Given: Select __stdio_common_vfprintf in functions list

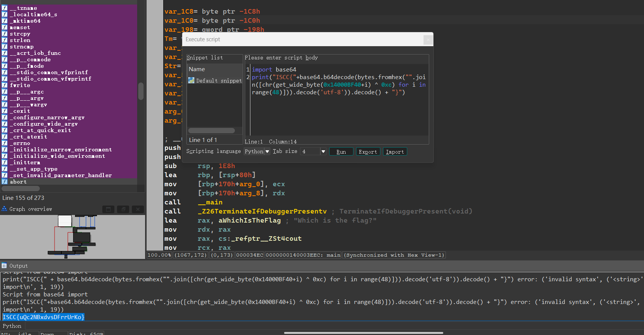Looking at the screenshot, I should [49, 72].
